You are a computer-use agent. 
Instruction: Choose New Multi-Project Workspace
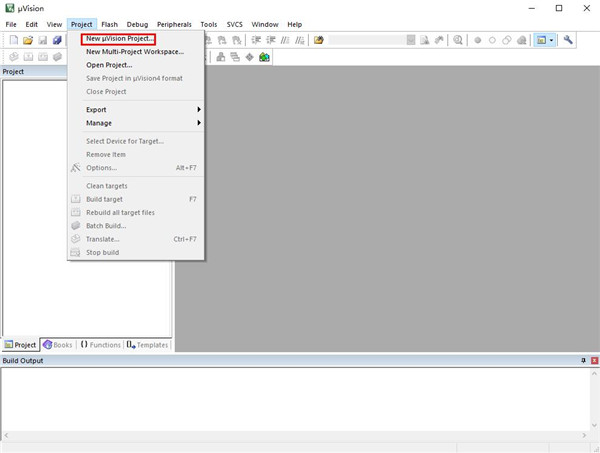[x=134, y=51]
